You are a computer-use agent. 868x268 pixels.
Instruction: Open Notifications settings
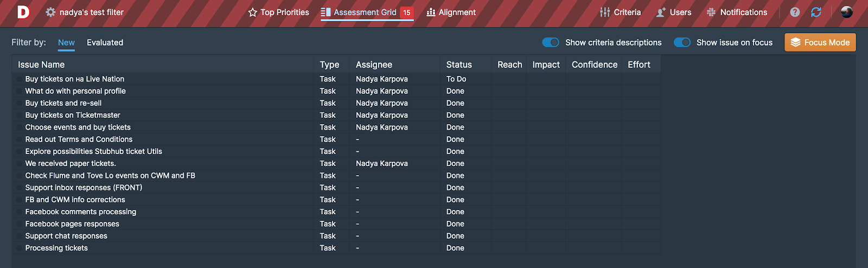click(x=737, y=12)
